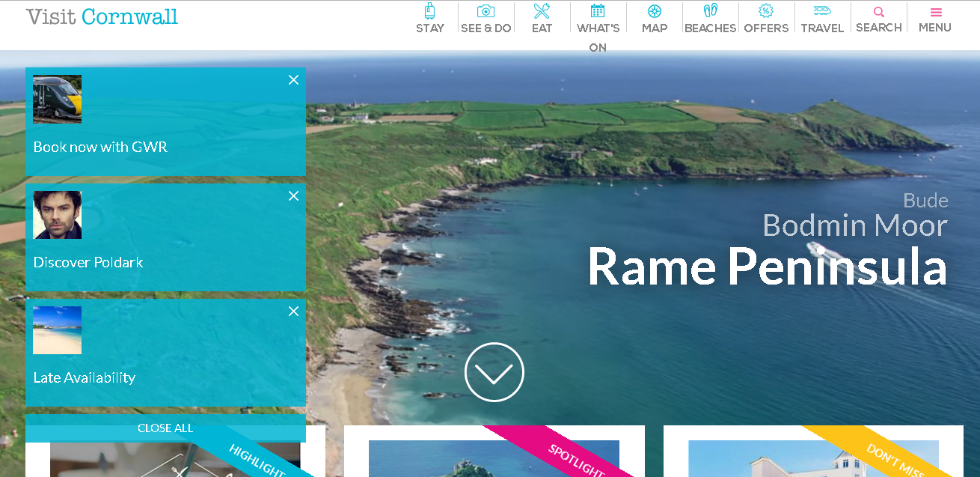Open the Search magnifier
980x477 pixels.
coord(879,13)
